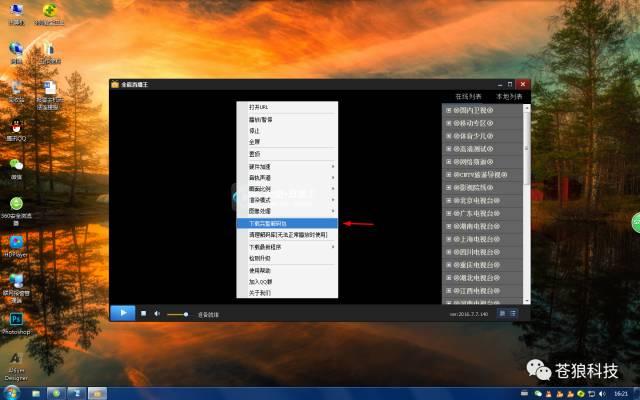Open the Word document desktop icon

[x=50, y=95]
